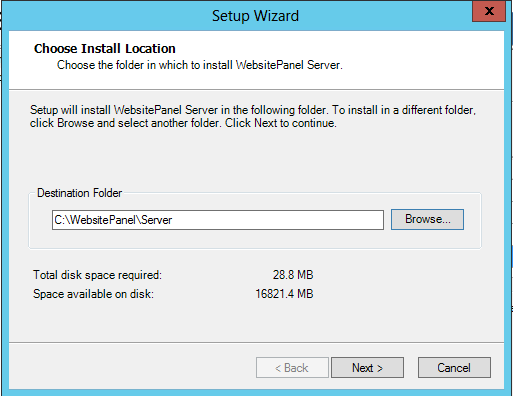
Task: Proceed with the Next > button
Action: [x=367, y=368]
